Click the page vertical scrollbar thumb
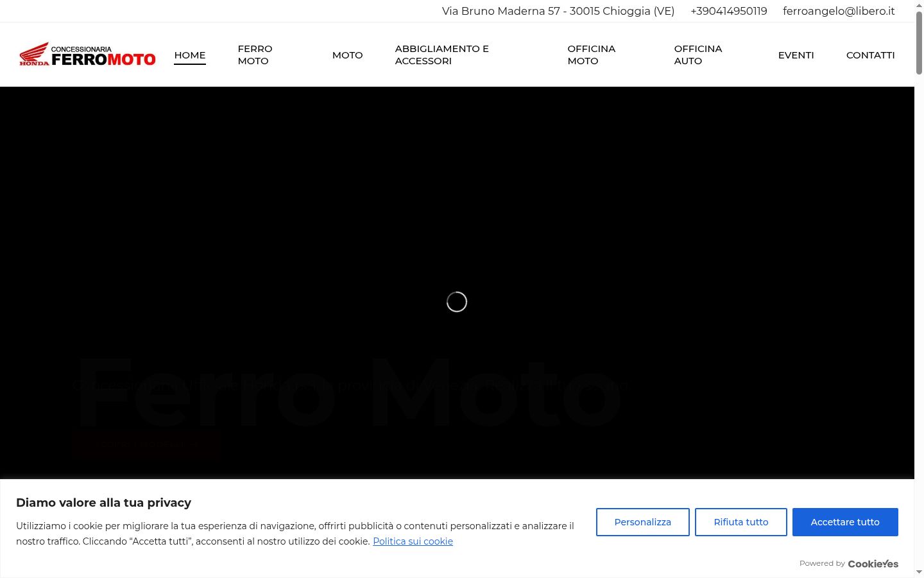The width and height of the screenshot is (924, 578). coord(919,42)
